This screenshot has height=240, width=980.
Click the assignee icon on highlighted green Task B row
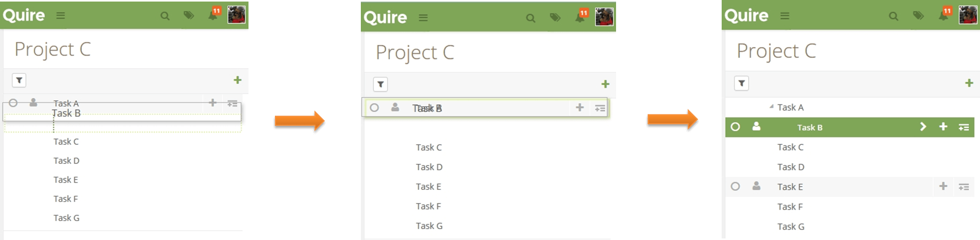pos(756,126)
